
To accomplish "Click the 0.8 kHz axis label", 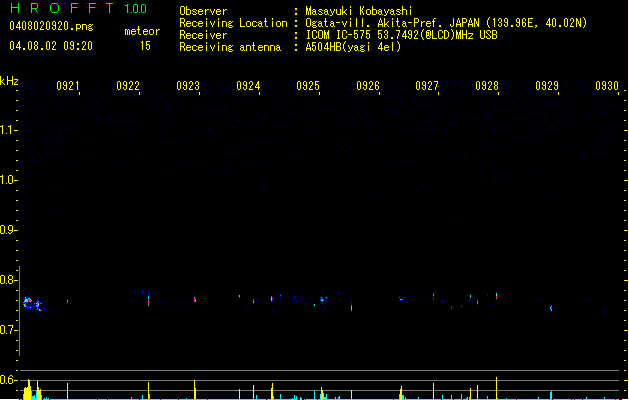I will coord(7,280).
